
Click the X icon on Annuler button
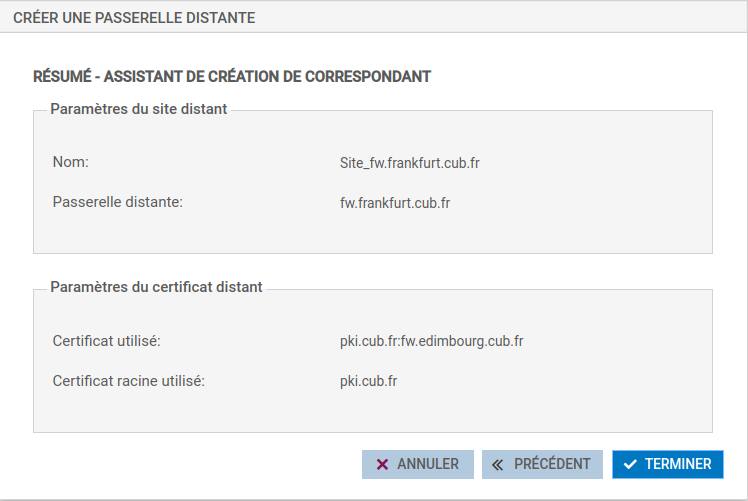point(382,465)
